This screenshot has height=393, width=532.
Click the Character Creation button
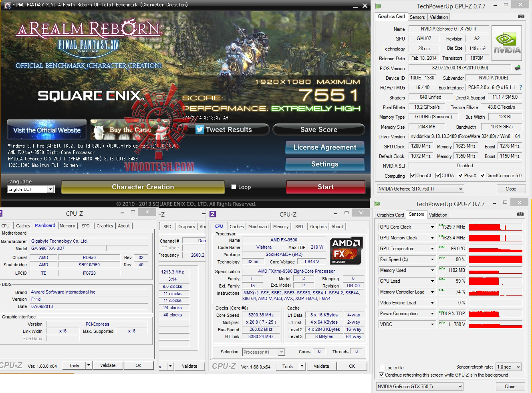click(143, 187)
